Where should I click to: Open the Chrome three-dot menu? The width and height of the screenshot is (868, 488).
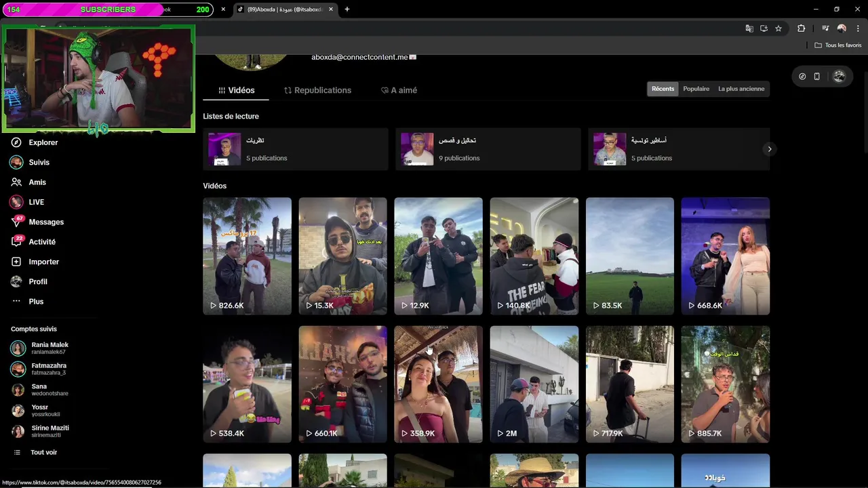tap(858, 28)
